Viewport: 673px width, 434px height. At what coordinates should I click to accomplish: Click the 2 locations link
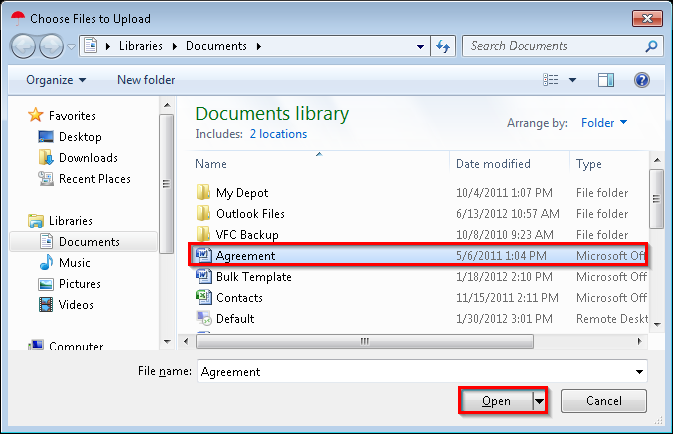click(278, 134)
